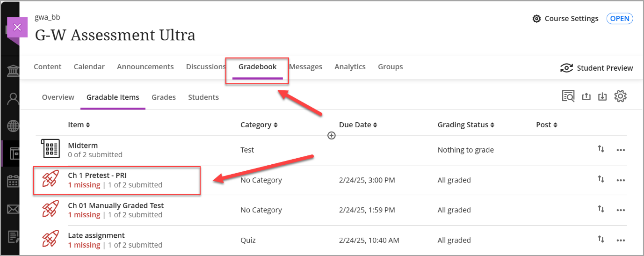The height and width of the screenshot is (256, 644).
Task: Click the Midterm test icon
Action: click(50, 149)
